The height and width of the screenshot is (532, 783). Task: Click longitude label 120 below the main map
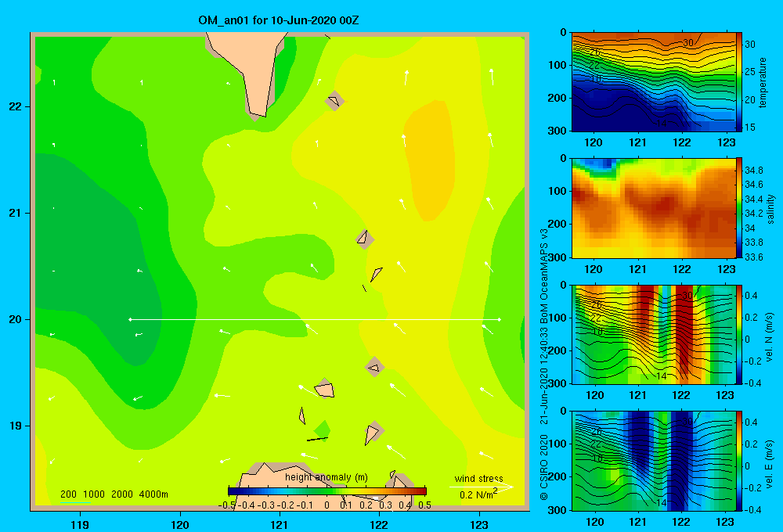[x=180, y=524]
